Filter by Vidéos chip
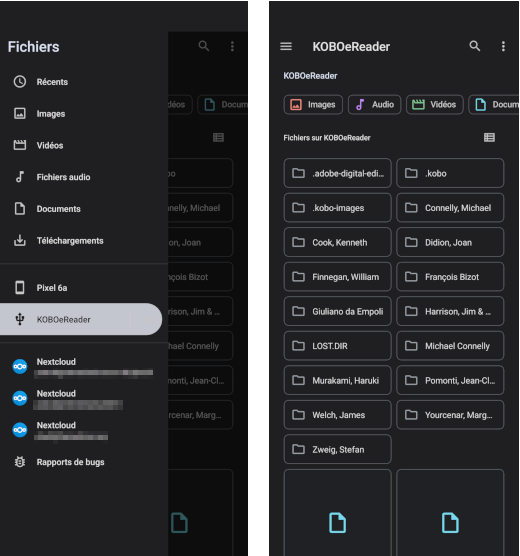 click(435, 105)
